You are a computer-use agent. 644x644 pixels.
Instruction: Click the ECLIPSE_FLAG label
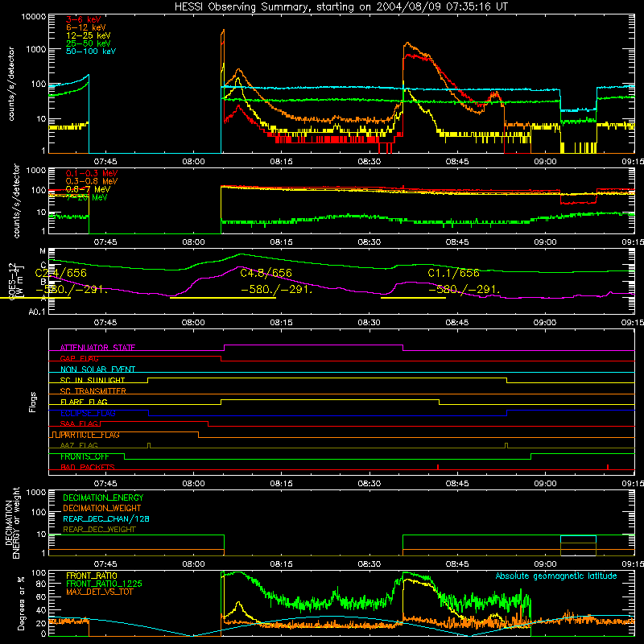pyautogui.click(x=88, y=413)
